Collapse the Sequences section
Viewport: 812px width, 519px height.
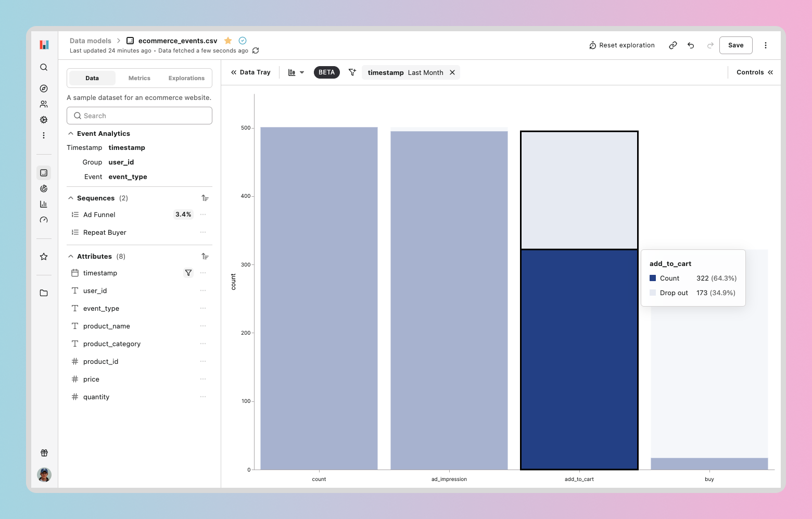click(71, 198)
